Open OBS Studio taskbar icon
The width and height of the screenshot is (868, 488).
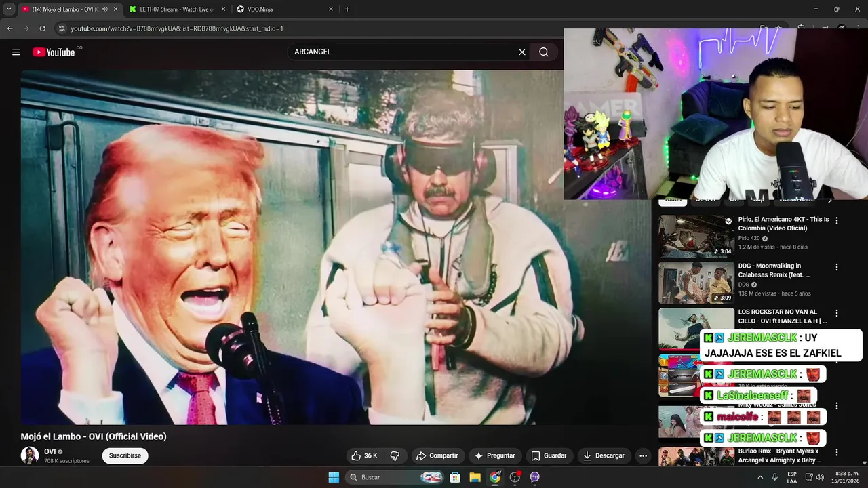tap(515, 477)
